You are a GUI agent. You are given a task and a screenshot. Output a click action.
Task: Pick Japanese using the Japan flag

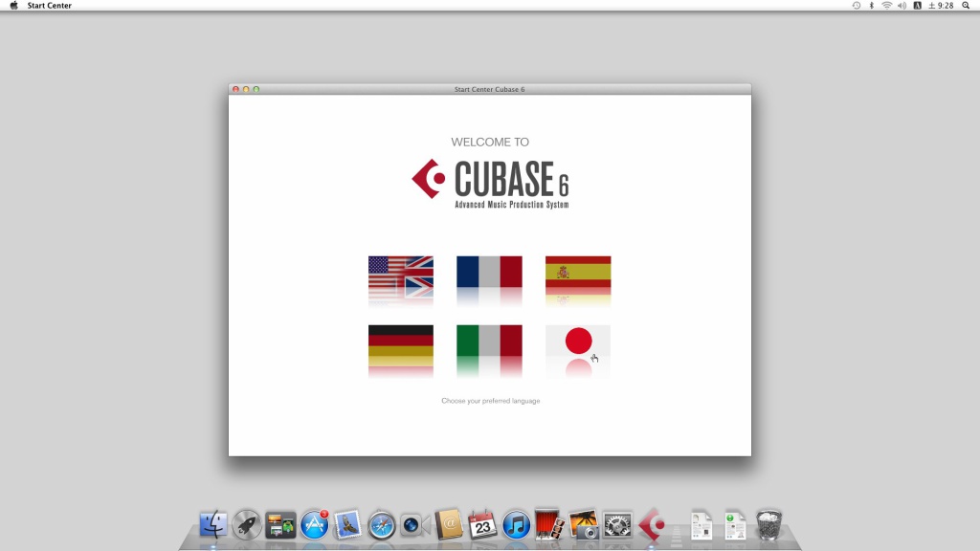tap(578, 342)
